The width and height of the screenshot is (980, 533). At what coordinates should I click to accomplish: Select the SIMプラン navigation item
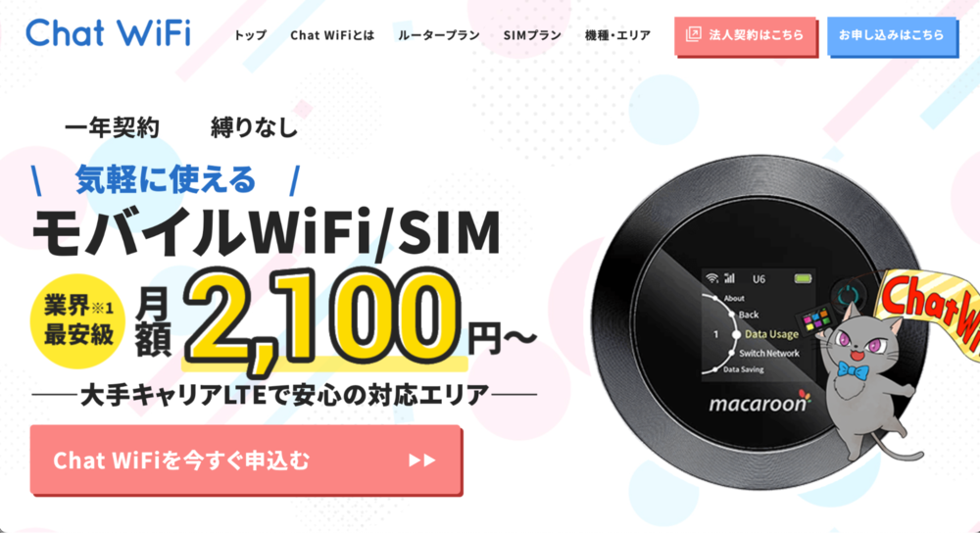point(532,35)
